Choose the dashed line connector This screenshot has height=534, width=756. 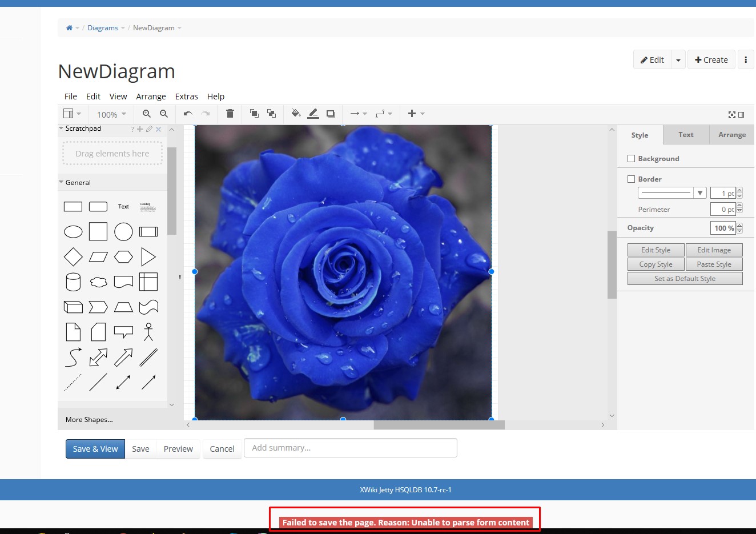tap(73, 382)
